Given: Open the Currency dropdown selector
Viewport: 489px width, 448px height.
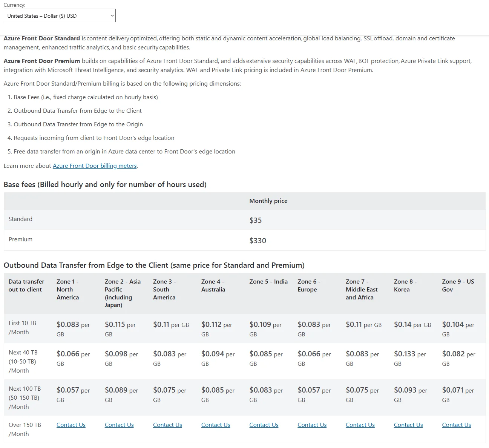Looking at the screenshot, I should click(60, 16).
